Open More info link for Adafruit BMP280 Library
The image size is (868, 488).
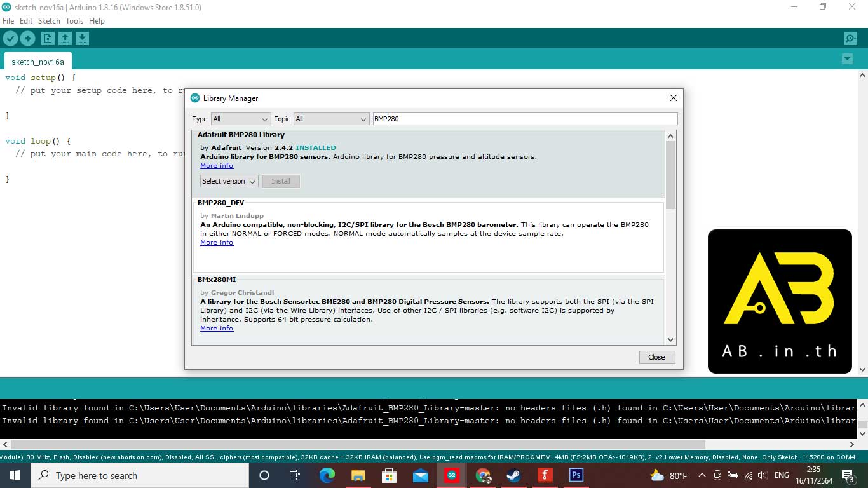click(x=217, y=165)
